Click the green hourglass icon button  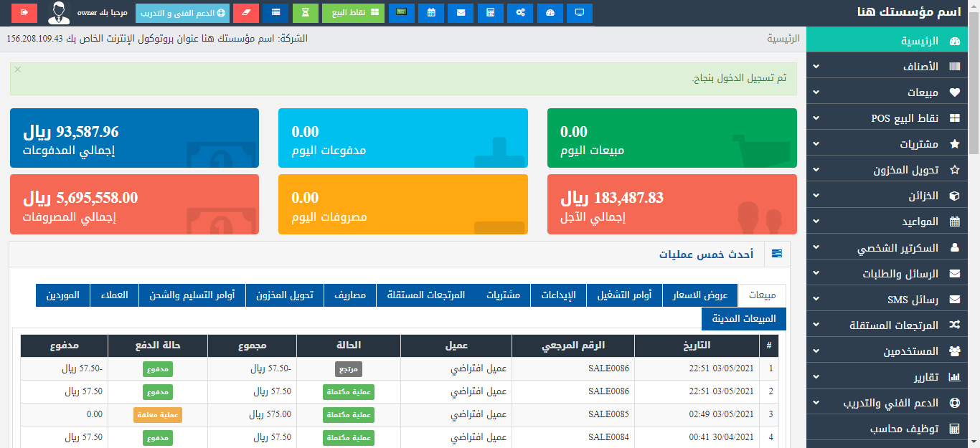point(305,13)
